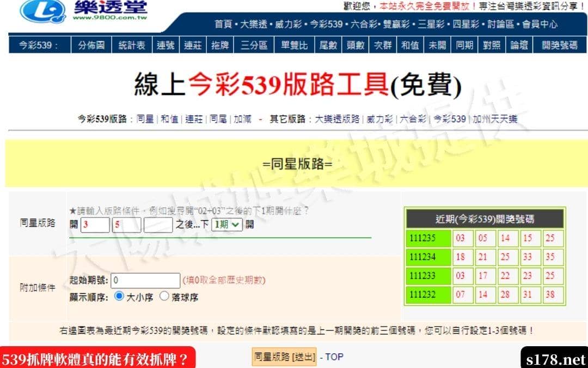The width and height of the screenshot is (588, 368).
Task: Click draw period 111235
Action: [428, 238]
